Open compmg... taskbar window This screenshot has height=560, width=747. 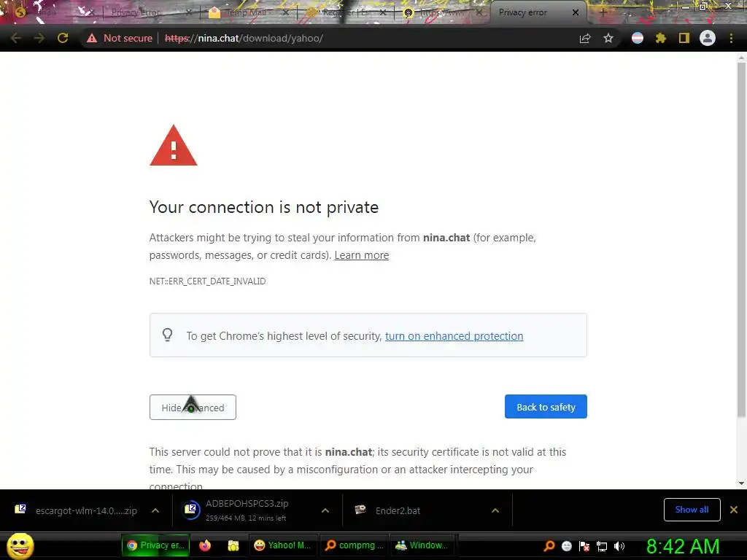pyautogui.click(x=354, y=545)
